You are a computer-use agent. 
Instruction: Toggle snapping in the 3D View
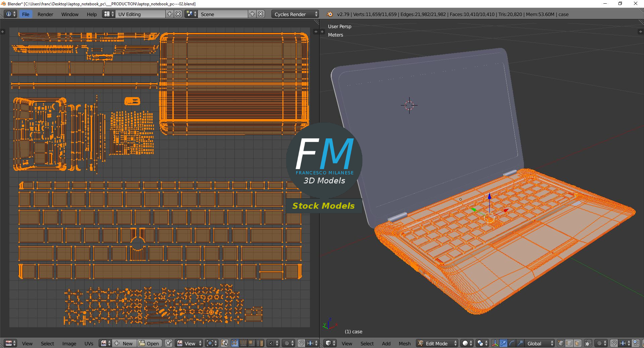point(614,343)
